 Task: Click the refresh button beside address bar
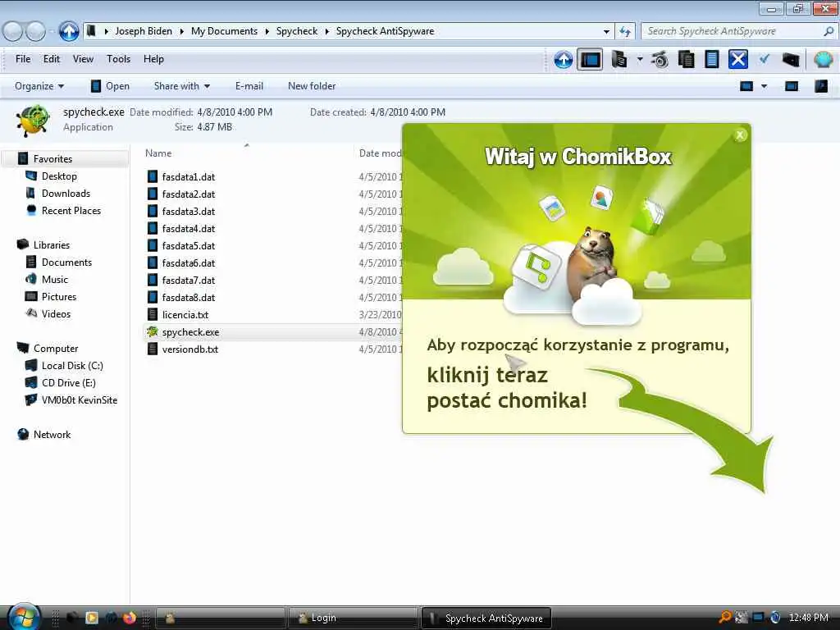[x=625, y=32]
